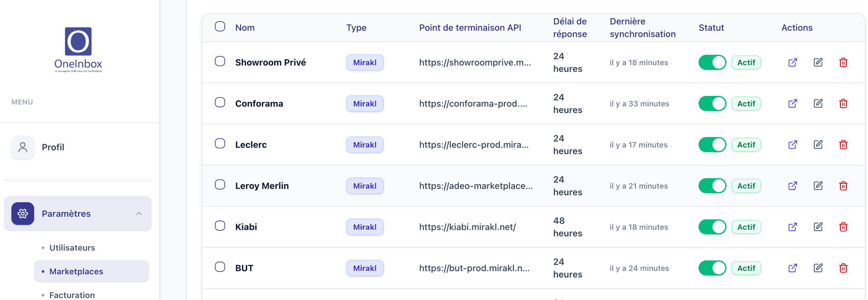Delete the Leclerc marketplace

[x=843, y=145]
